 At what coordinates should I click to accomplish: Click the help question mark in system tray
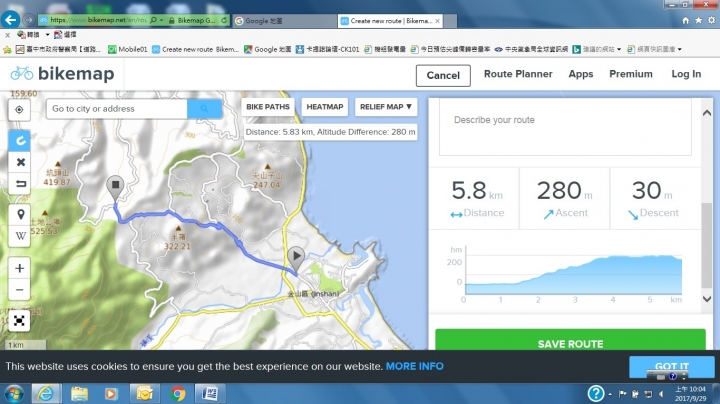click(x=596, y=393)
